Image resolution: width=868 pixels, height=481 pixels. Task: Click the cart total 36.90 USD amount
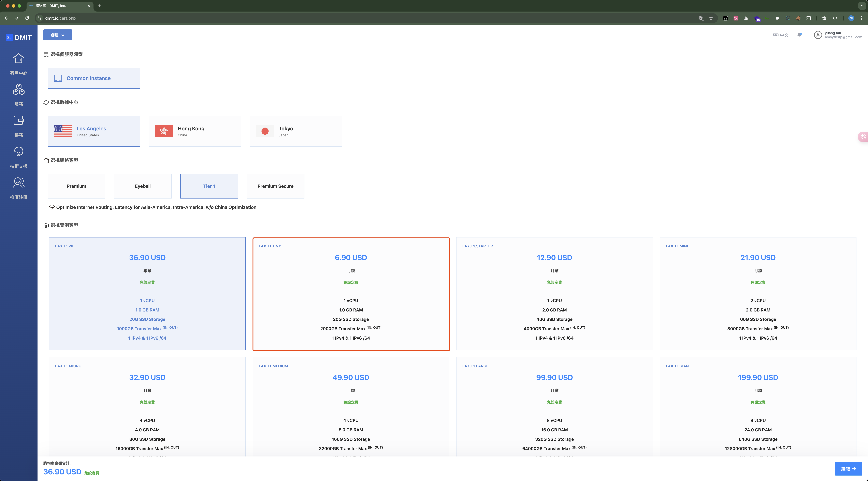(62, 472)
